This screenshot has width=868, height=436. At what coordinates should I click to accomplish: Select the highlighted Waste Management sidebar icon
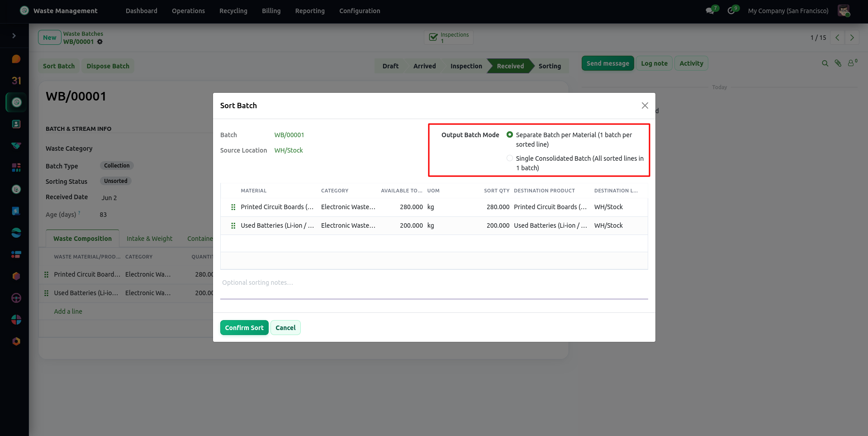(16, 102)
